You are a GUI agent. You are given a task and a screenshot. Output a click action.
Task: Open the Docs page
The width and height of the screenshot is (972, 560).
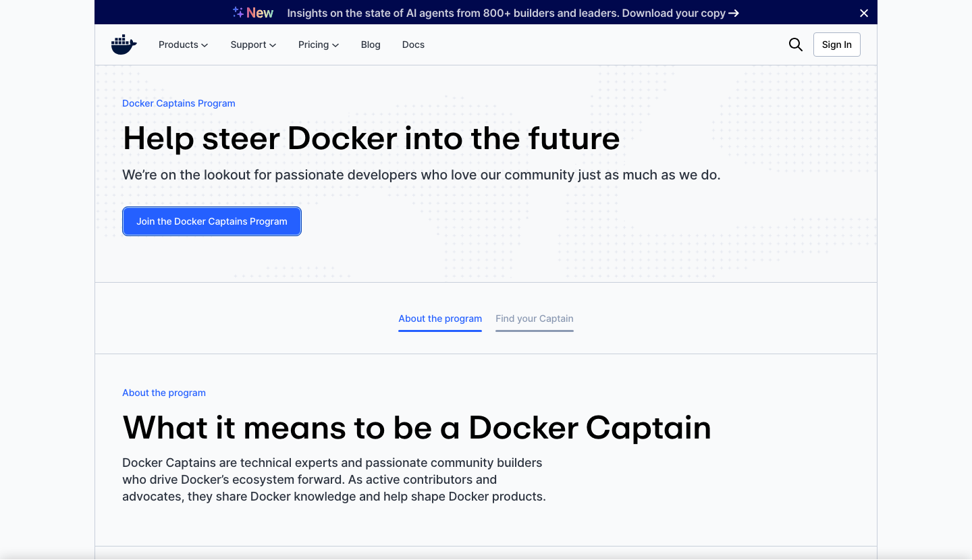tap(413, 45)
